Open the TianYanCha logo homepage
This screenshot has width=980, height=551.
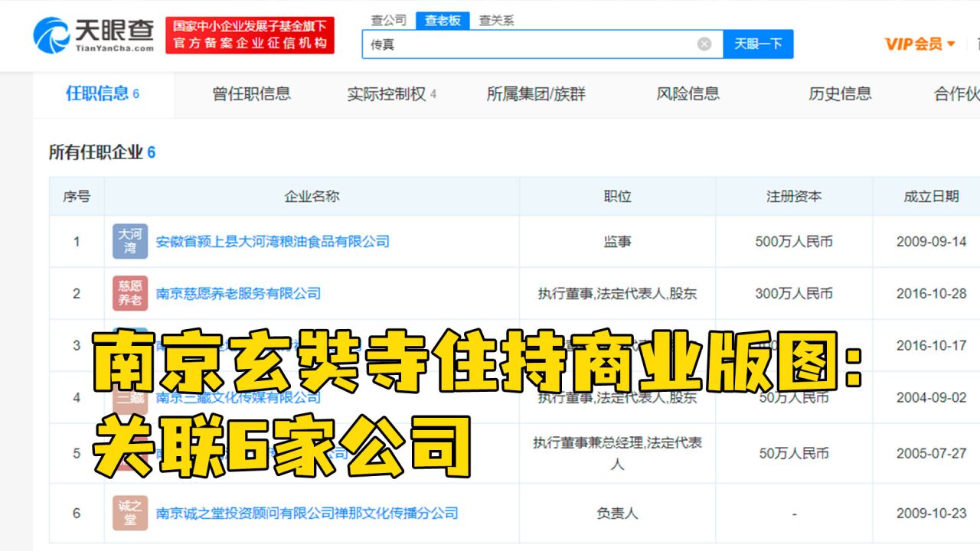pos(93,35)
